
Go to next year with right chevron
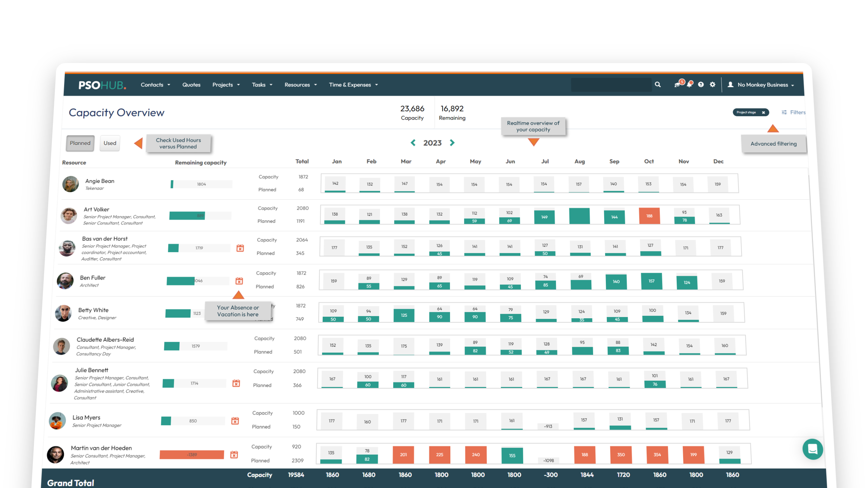pos(452,143)
